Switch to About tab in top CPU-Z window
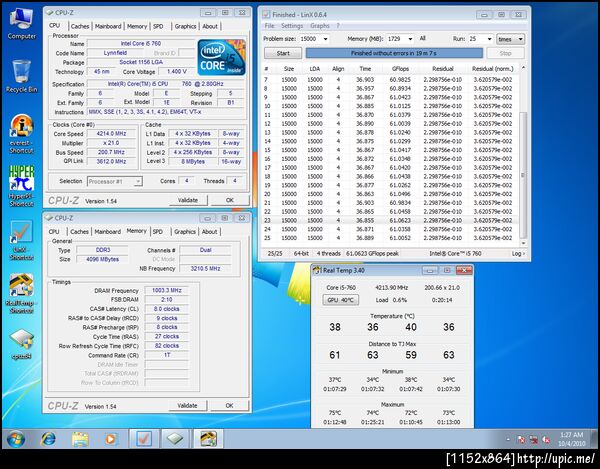 (210, 26)
